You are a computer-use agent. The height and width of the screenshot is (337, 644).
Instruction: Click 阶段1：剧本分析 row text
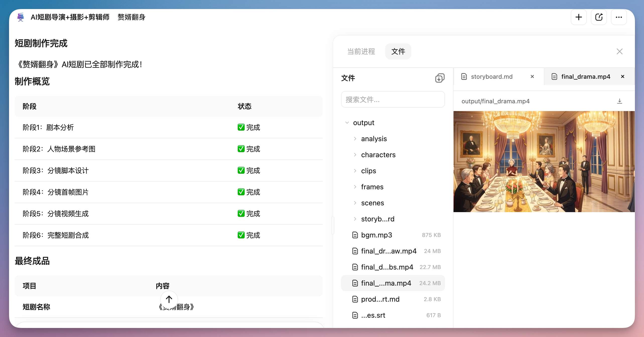[x=48, y=127]
